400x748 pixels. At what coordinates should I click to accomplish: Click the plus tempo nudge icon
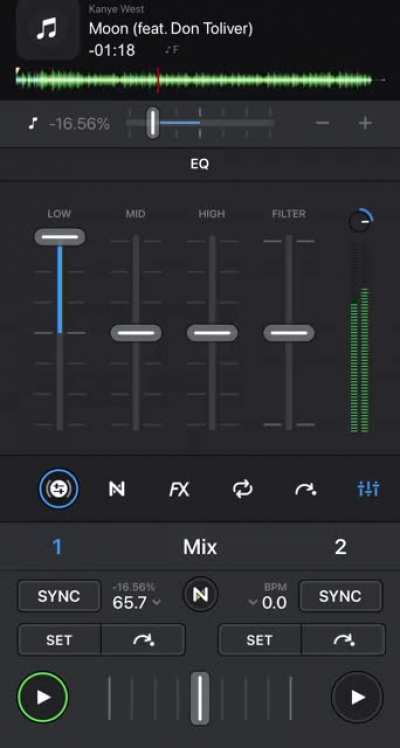coord(365,123)
